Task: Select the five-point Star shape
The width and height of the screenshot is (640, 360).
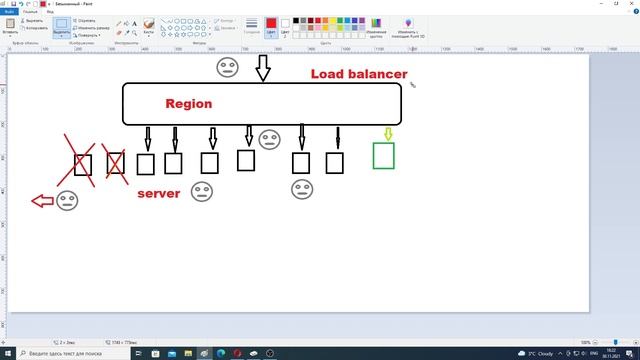Action: click(x=177, y=35)
